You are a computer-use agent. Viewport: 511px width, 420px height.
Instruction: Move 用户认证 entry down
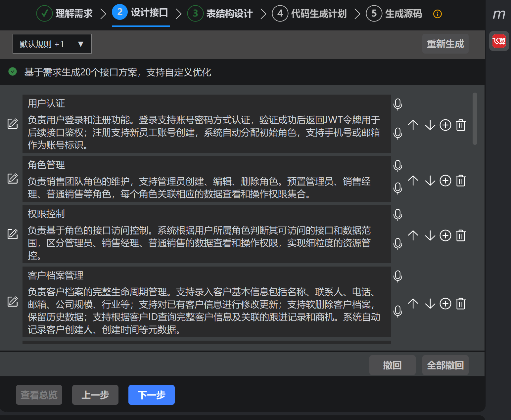[x=430, y=125]
